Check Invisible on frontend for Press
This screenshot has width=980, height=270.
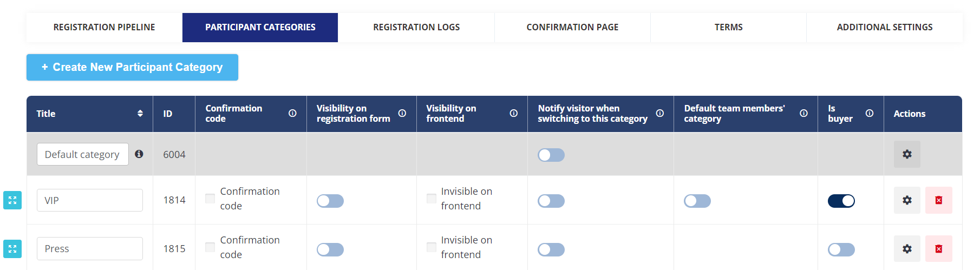pyautogui.click(x=432, y=247)
